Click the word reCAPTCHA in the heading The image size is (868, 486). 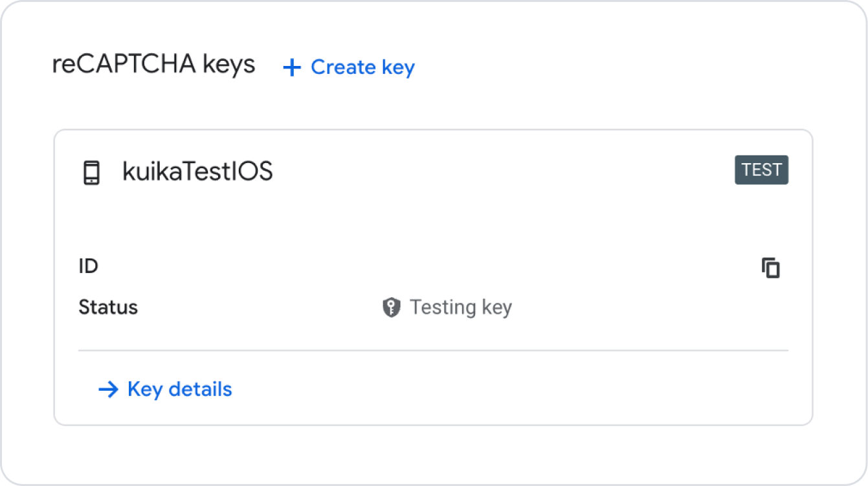click(x=124, y=65)
